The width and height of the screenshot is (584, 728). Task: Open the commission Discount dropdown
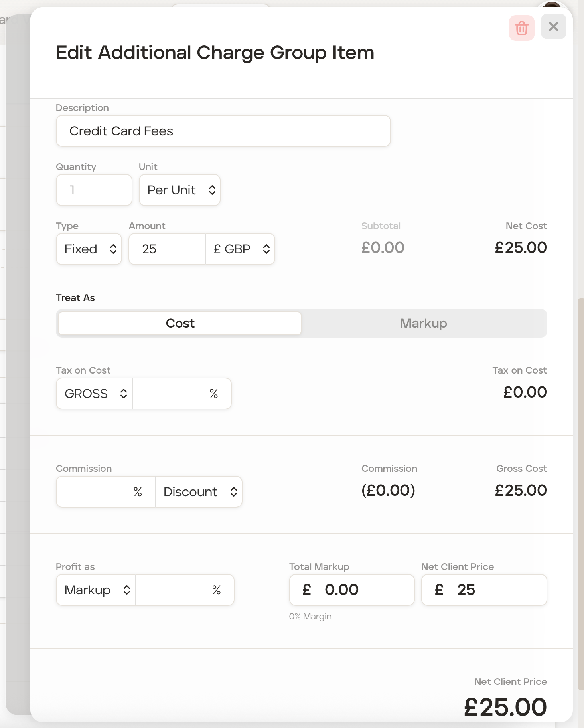click(x=199, y=492)
